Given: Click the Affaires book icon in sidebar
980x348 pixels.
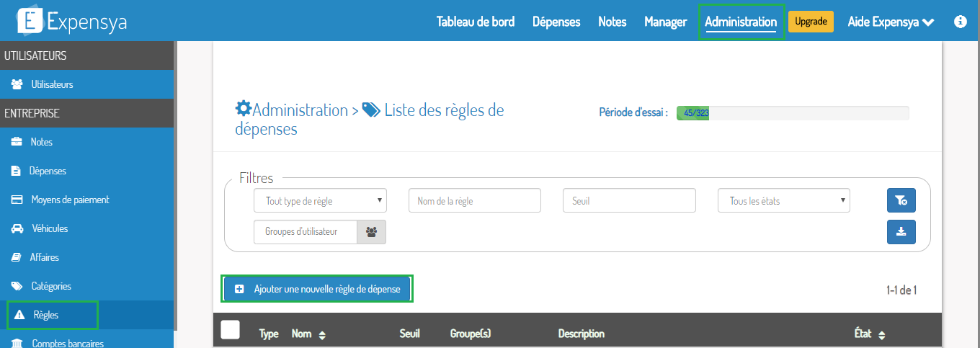Looking at the screenshot, I should pyautogui.click(x=16, y=257).
